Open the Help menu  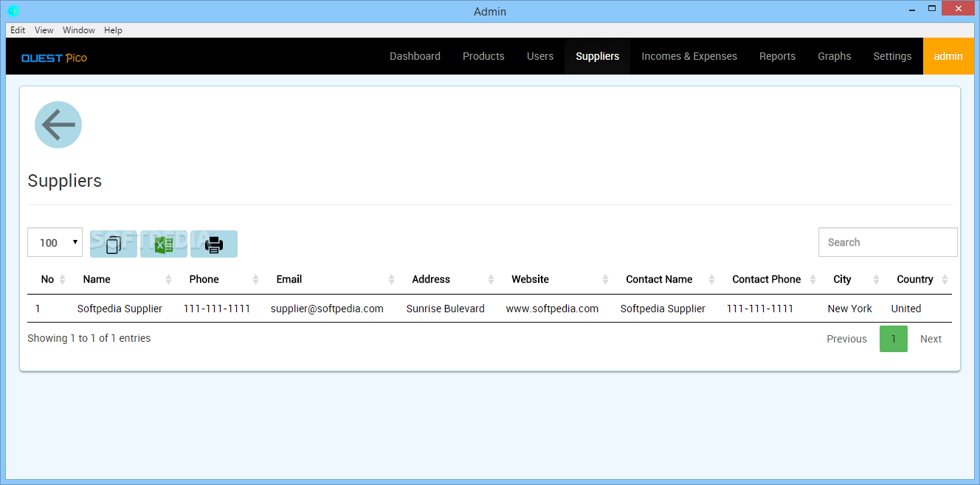pyautogui.click(x=113, y=30)
